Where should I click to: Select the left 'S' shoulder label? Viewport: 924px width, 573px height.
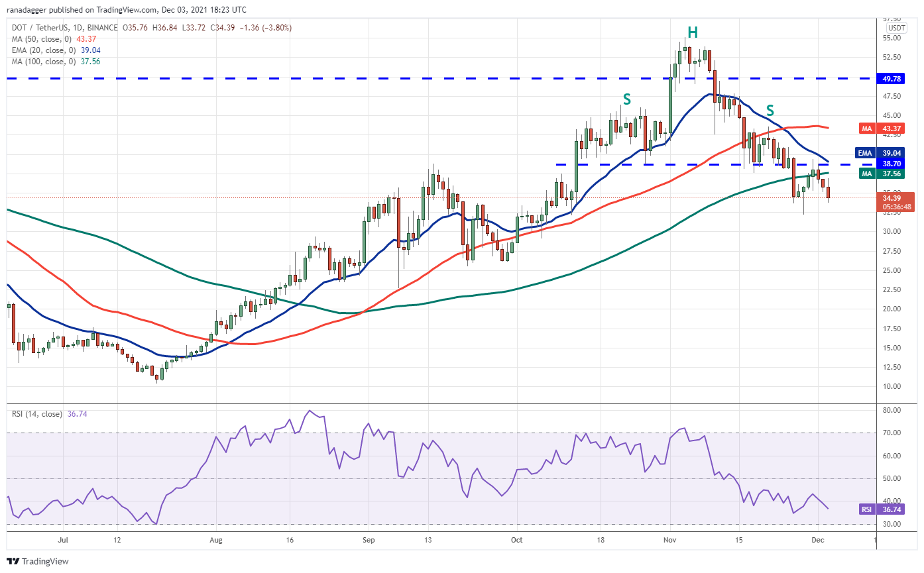(x=626, y=99)
